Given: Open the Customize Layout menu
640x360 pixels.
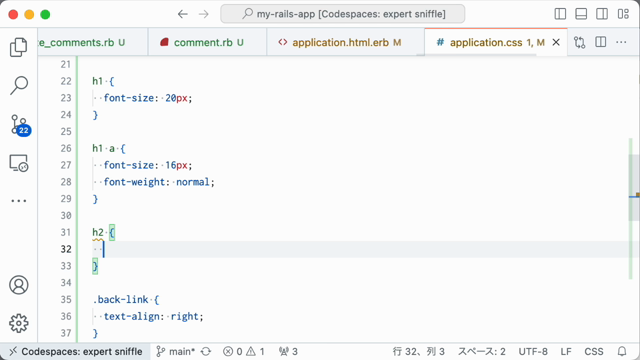Looking at the screenshot, I should tap(623, 14).
